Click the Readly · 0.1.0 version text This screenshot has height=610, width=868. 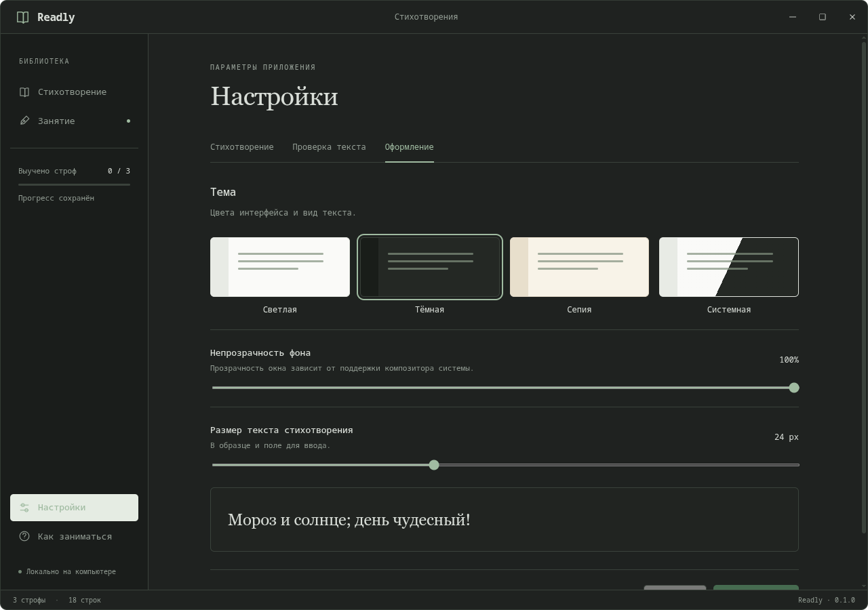point(827,600)
